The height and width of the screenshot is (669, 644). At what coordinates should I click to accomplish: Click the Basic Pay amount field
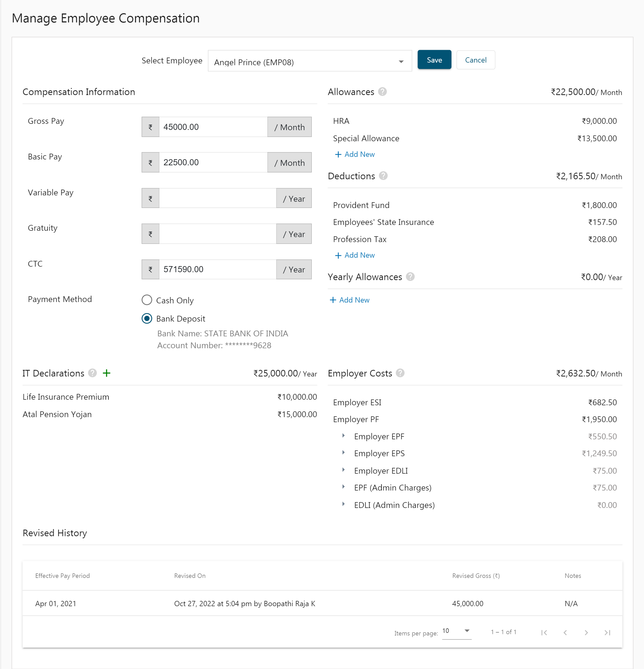[213, 162]
